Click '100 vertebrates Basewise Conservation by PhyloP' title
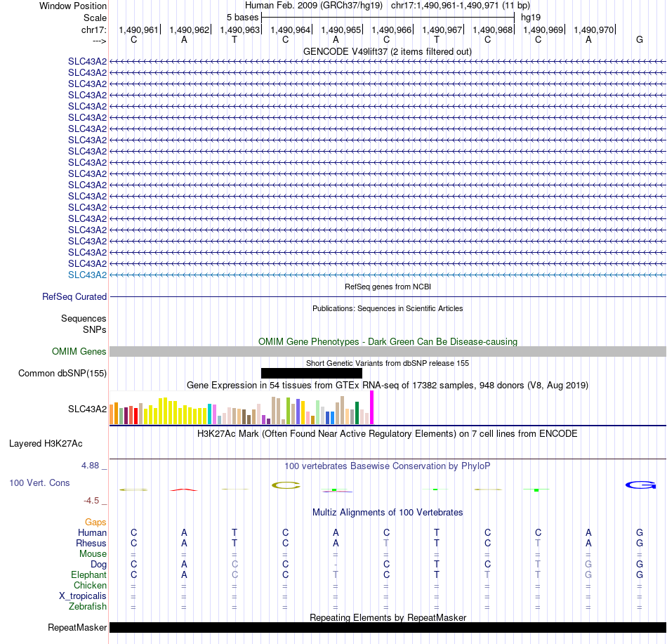 (x=388, y=466)
